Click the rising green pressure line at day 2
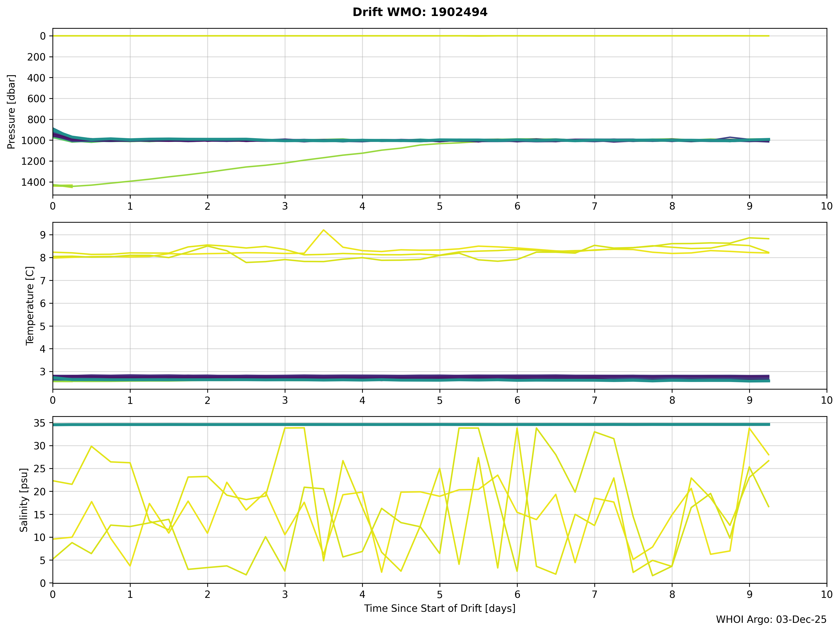The image size is (840, 632). tap(207, 173)
